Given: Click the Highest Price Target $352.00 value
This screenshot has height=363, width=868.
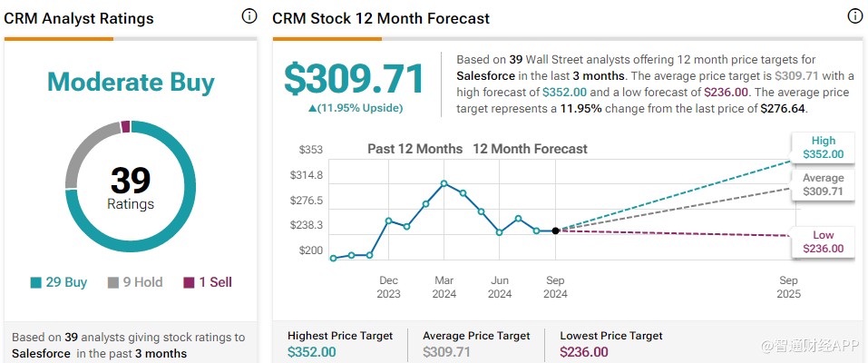Looking at the screenshot, I should (312, 352).
